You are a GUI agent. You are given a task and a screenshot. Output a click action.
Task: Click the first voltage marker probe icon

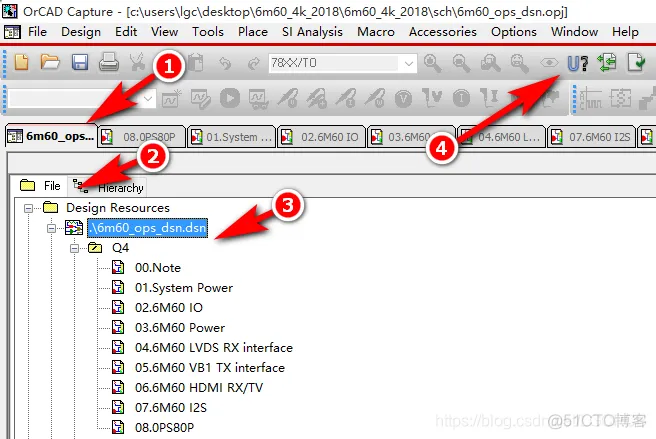click(288, 98)
